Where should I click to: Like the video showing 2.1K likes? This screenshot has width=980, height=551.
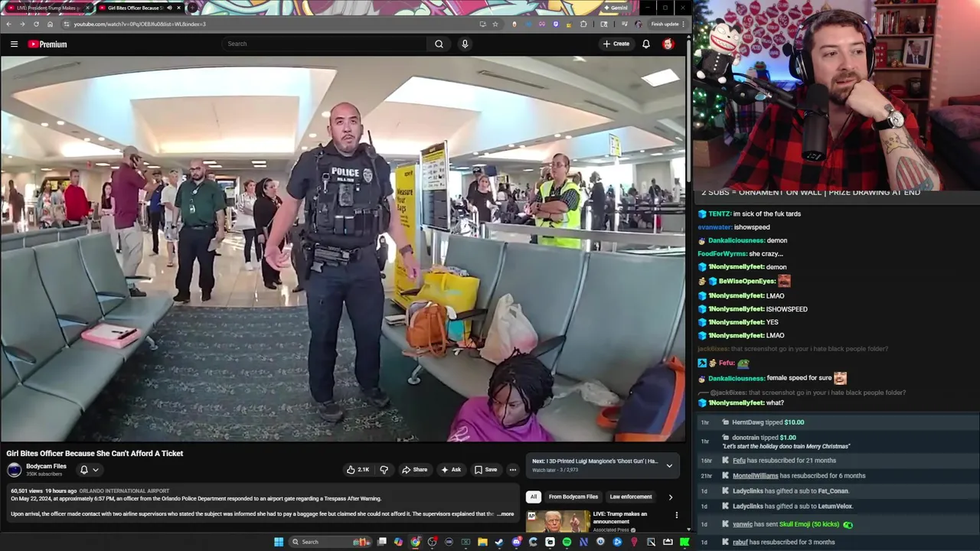pyautogui.click(x=358, y=470)
